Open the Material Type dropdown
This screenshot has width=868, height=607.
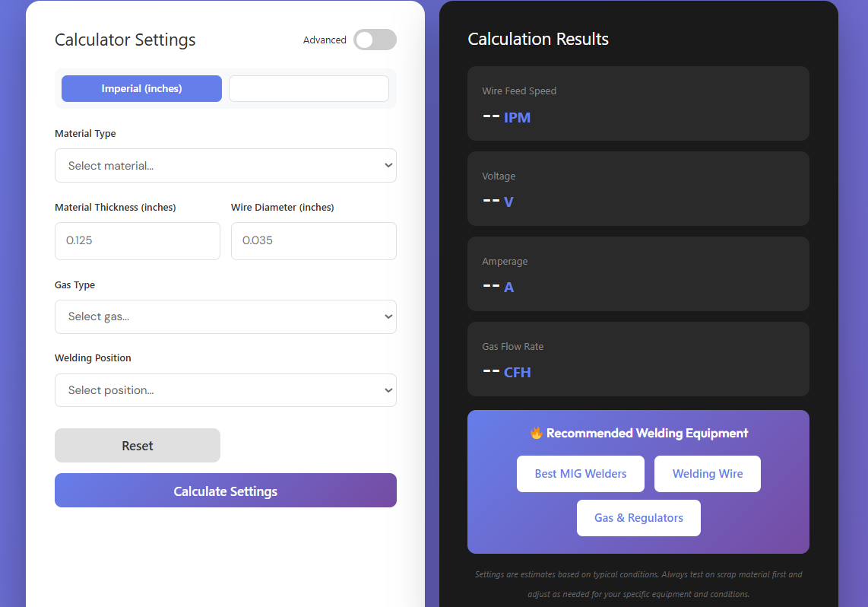coord(225,166)
